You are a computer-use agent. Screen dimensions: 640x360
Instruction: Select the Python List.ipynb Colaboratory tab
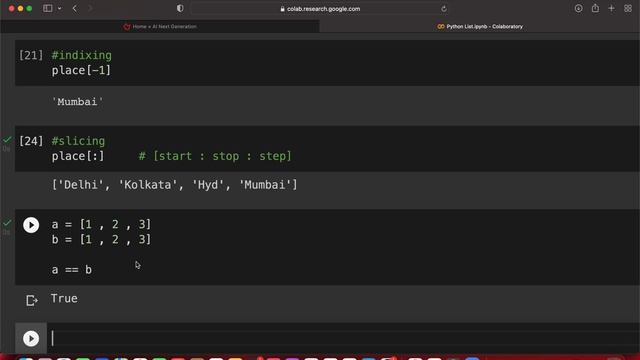tap(480, 27)
